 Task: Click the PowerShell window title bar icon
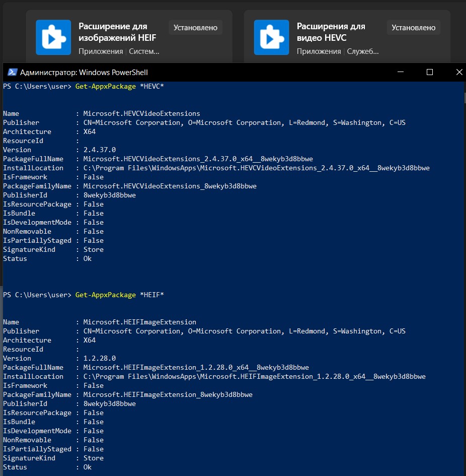click(x=13, y=72)
